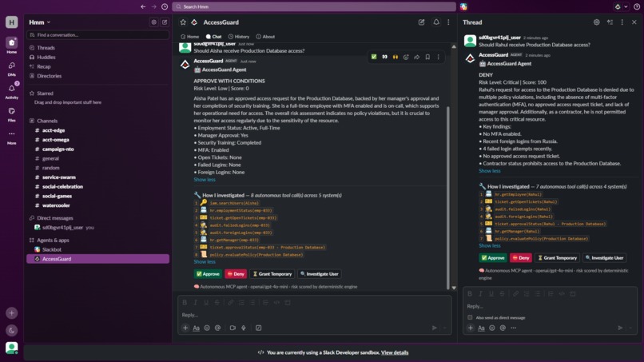Image resolution: width=644 pixels, height=362 pixels.
Task: Open Slackbot in Agents & apps
Action: point(51,249)
